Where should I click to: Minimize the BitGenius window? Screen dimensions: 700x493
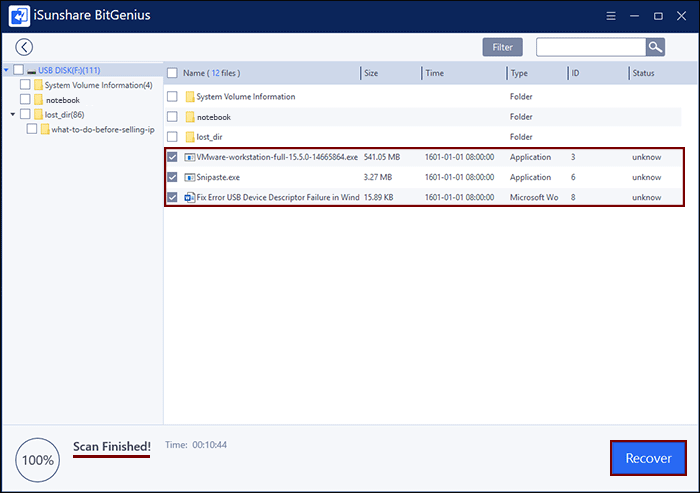tap(634, 16)
